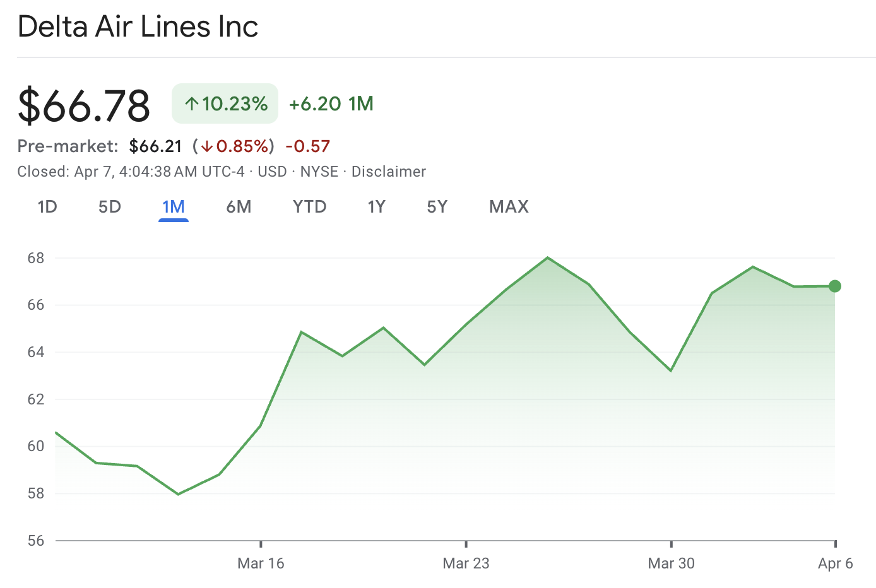
Task: Open the 6M time range view
Action: (x=239, y=207)
